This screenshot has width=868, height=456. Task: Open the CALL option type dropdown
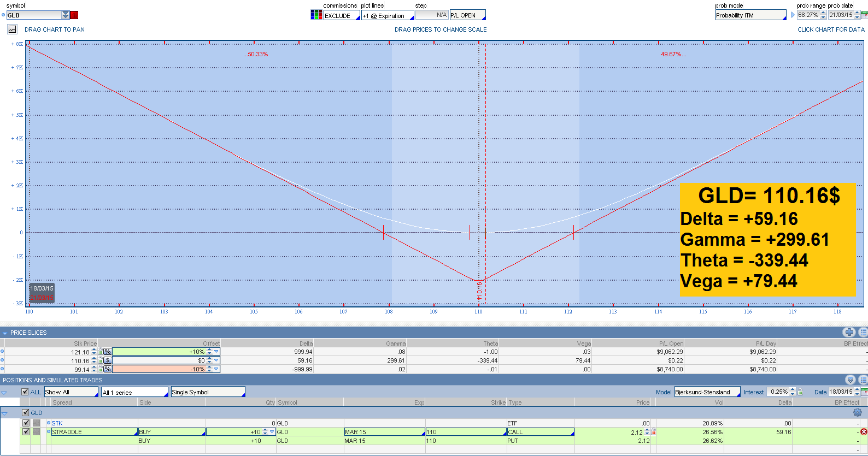click(541, 432)
